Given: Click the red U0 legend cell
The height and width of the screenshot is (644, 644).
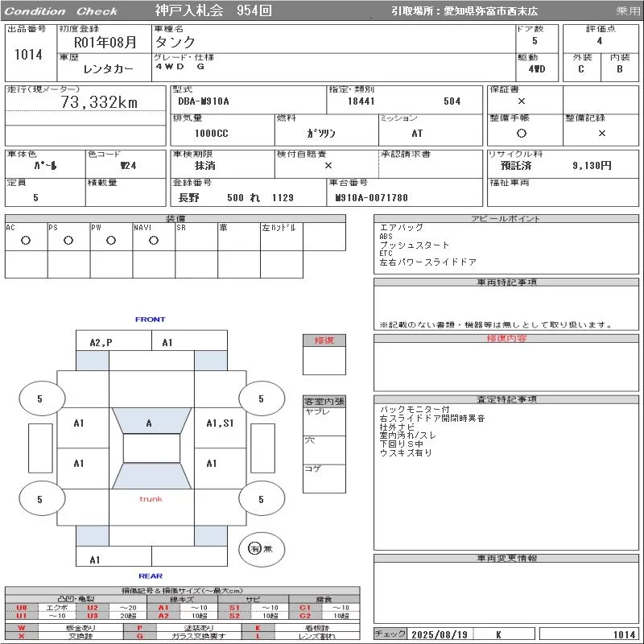Looking at the screenshot, I should pyautogui.click(x=22, y=608).
